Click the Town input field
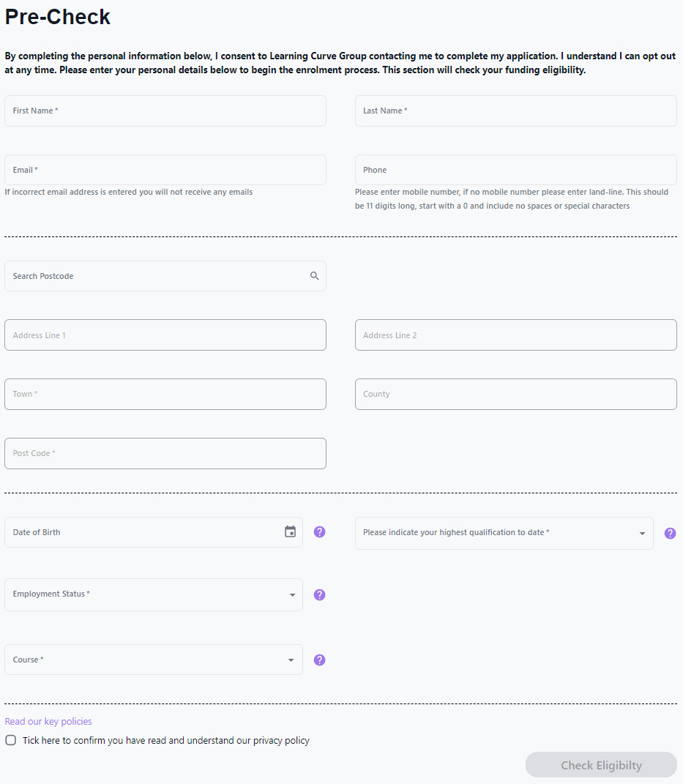The height and width of the screenshot is (784, 683). click(165, 394)
